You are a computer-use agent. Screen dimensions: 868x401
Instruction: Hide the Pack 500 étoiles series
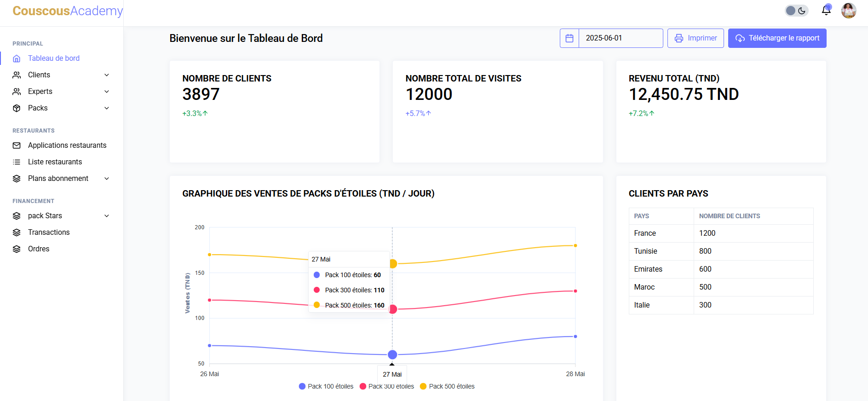tap(447, 386)
